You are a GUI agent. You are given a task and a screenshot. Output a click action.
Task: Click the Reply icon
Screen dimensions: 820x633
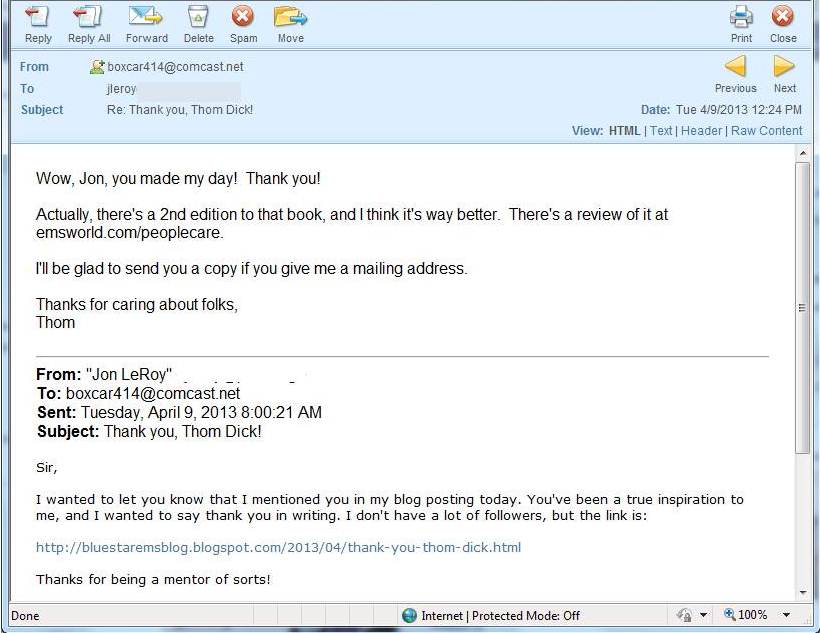[38, 17]
